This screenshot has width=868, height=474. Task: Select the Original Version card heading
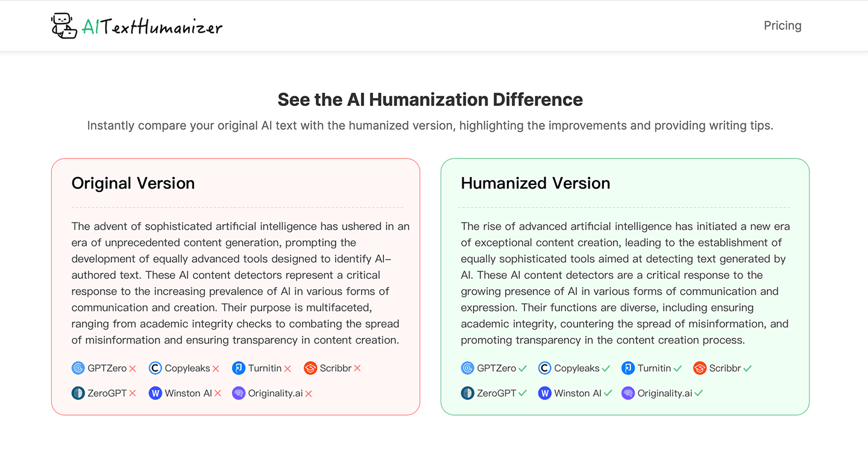(133, 183)
